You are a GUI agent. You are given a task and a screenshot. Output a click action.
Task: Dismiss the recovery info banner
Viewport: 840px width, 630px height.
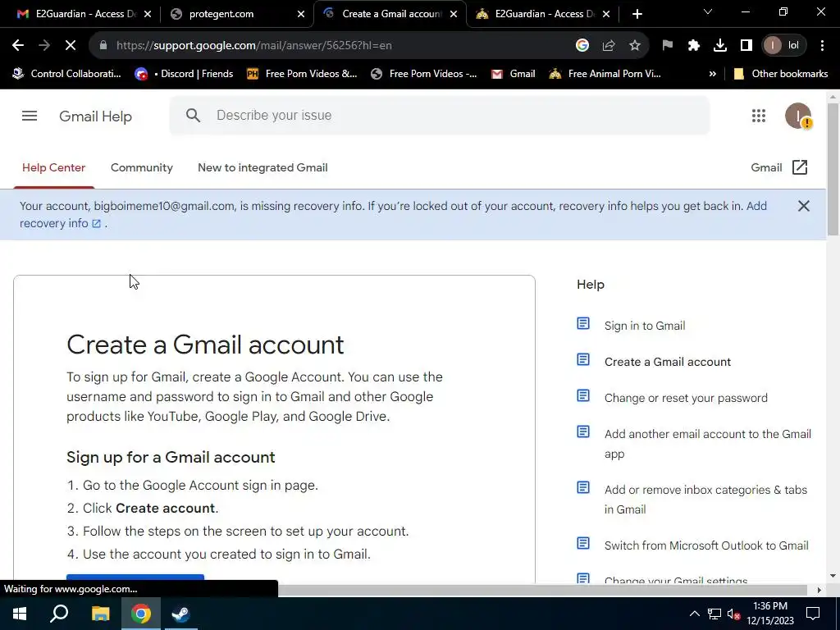(x=804, y=206)
